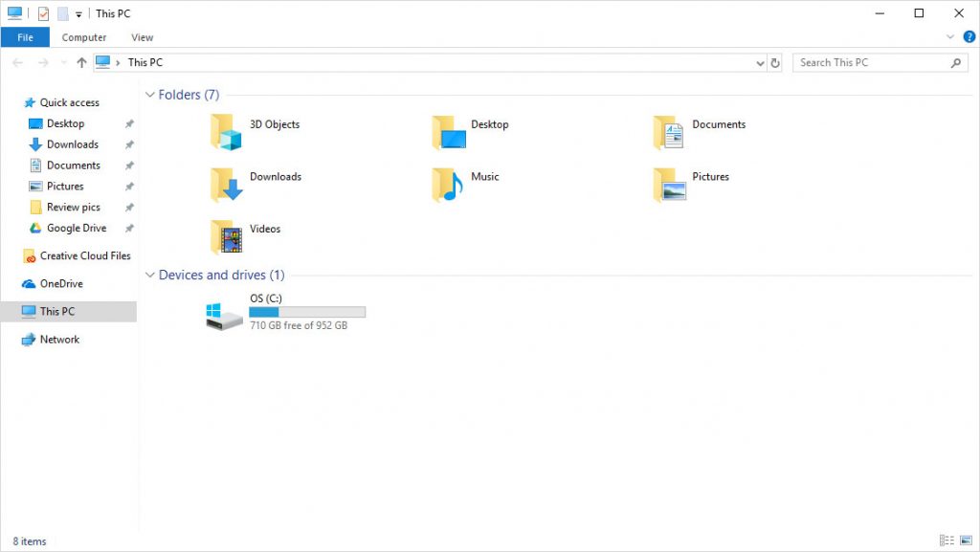Click the OneDrive cloud icon
The height and width of the screenshot is (552, 980).
tap(29, 283)
